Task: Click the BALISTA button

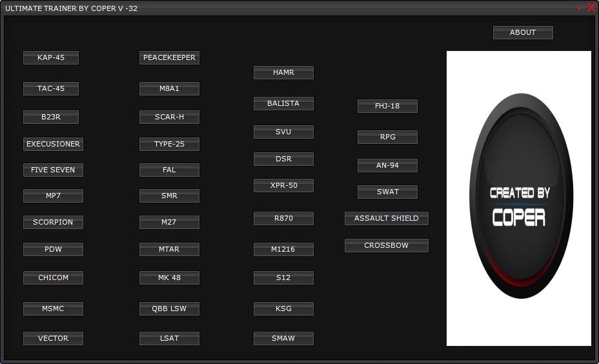Action: pos(283,103)
